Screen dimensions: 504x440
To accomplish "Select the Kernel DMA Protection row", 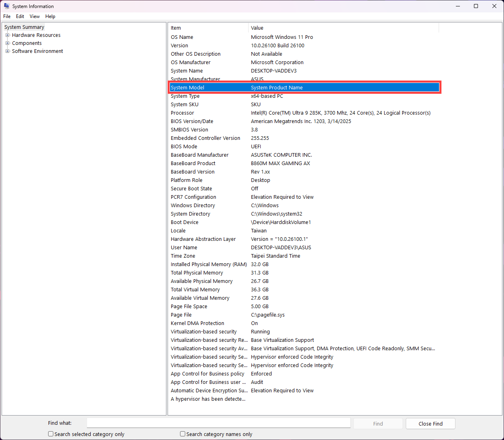I will pyautogui.click(x=304, y=323).
